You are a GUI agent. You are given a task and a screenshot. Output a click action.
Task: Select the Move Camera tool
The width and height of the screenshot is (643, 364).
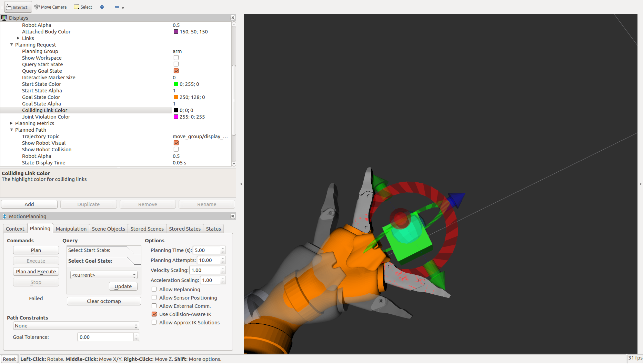click(50, 7)
